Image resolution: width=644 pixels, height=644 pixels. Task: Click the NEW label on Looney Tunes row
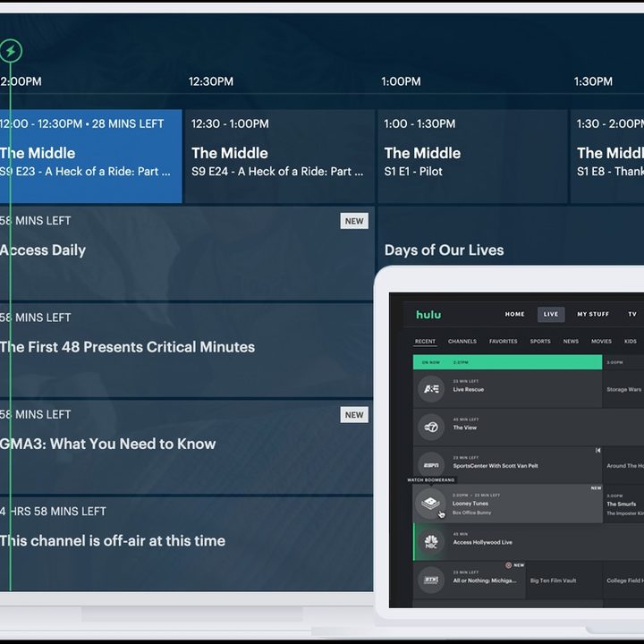coord(596,488)
